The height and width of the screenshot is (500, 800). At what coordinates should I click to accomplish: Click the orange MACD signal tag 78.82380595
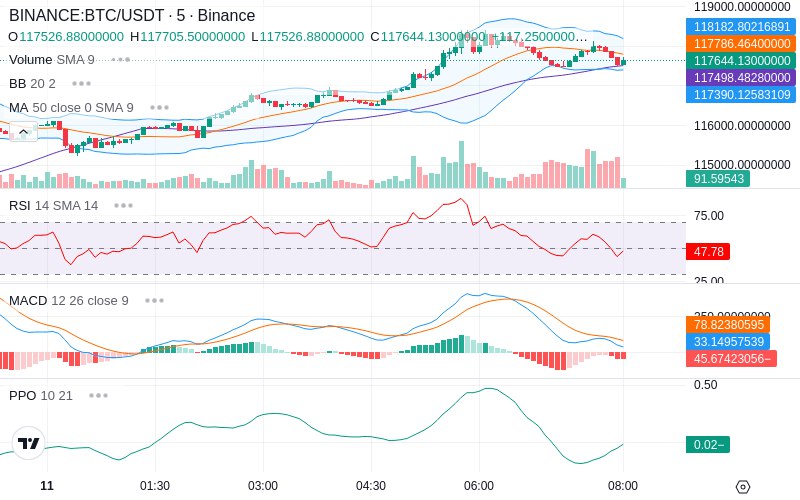(728, 324)
